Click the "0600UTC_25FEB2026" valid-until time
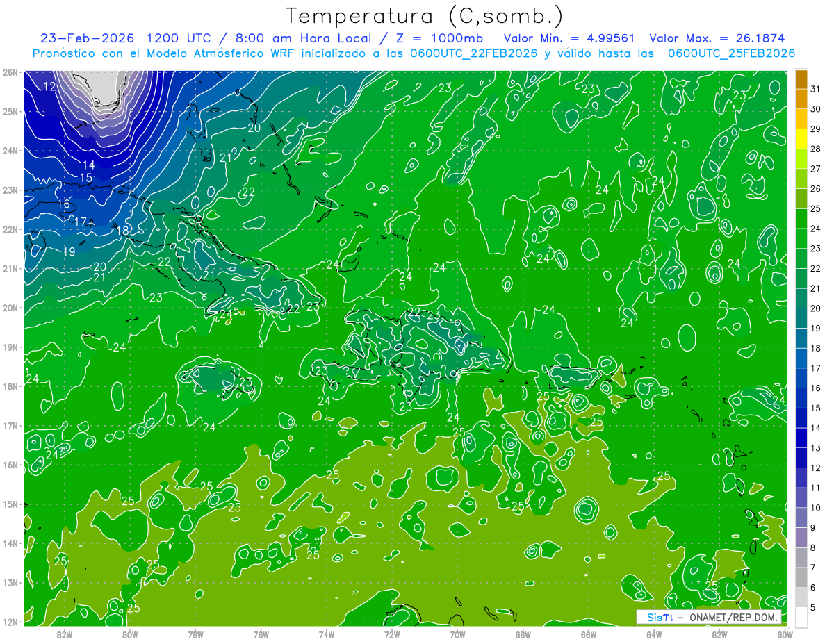 (x=731, y=53)
